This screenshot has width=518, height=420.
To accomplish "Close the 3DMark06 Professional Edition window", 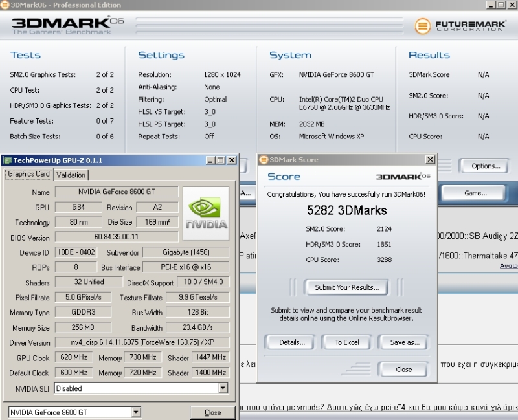I will point(512,5).
